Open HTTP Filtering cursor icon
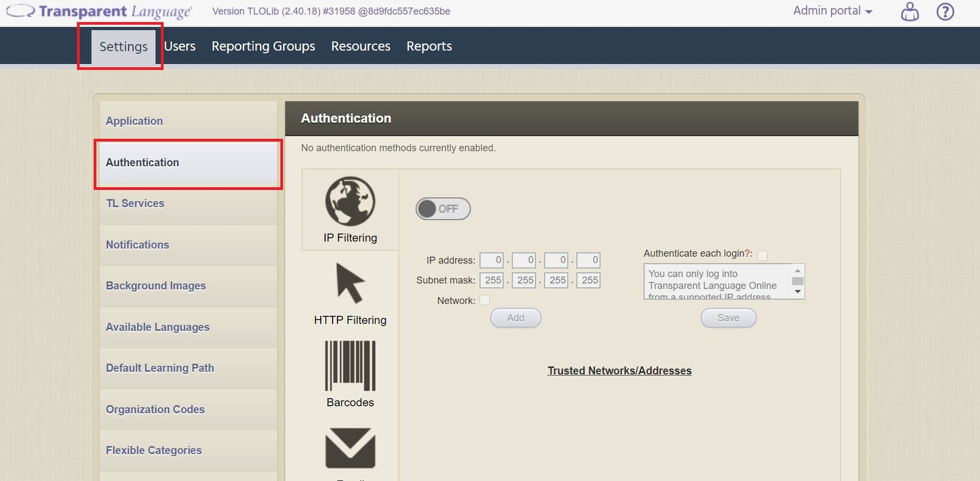Image resolution: width=980 pixels, height=481 pixels. click(x=350, y=283)
